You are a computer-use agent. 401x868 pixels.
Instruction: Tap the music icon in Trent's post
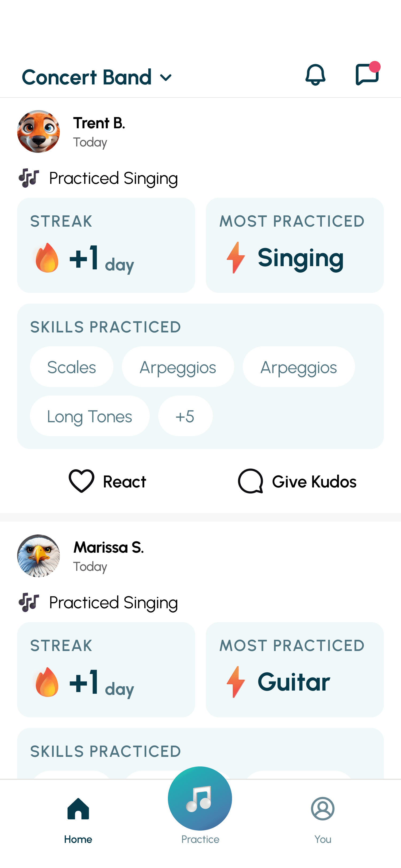click(29, 178)
